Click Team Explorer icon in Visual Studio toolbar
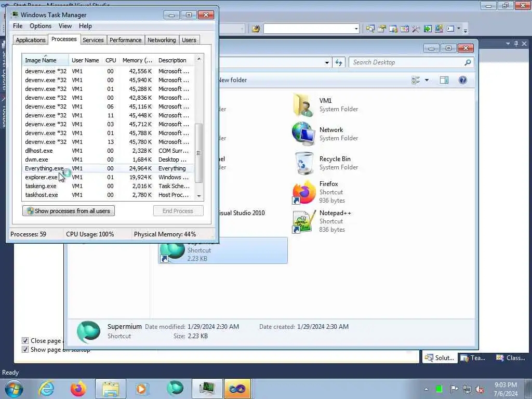Image resolution: width=532 pixels, height=399 pixels. 393,29
